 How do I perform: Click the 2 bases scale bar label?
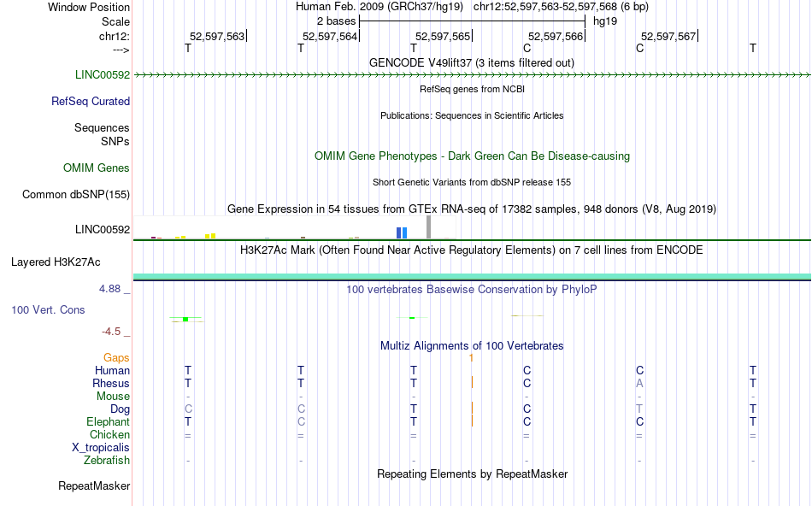tap(337, 21)
